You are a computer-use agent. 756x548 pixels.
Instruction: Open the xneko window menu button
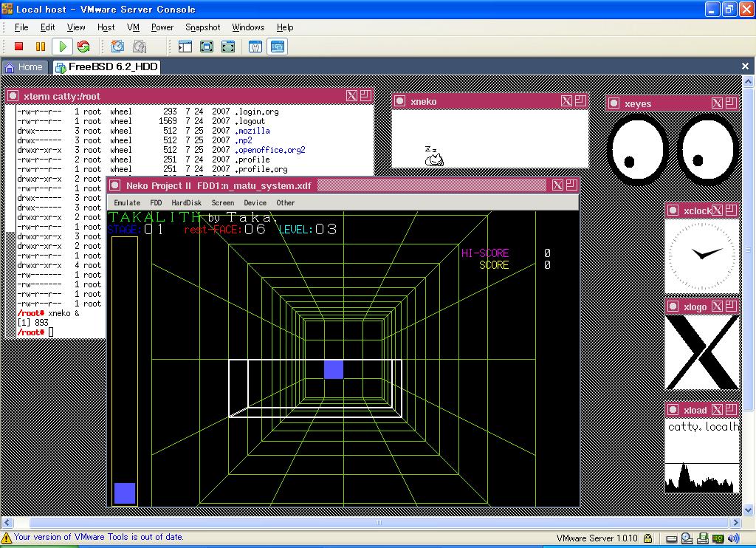click(x=399, y=101)
